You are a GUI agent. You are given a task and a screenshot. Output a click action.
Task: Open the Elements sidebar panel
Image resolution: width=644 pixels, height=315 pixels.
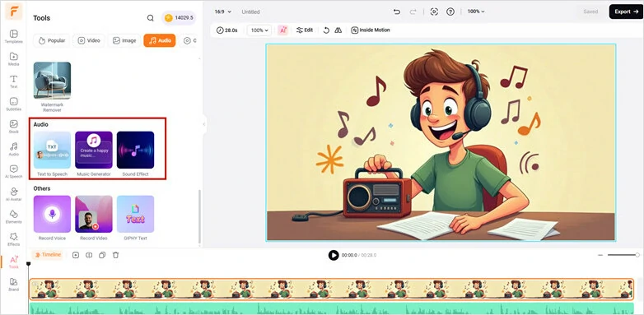click(x=13, y=217)
